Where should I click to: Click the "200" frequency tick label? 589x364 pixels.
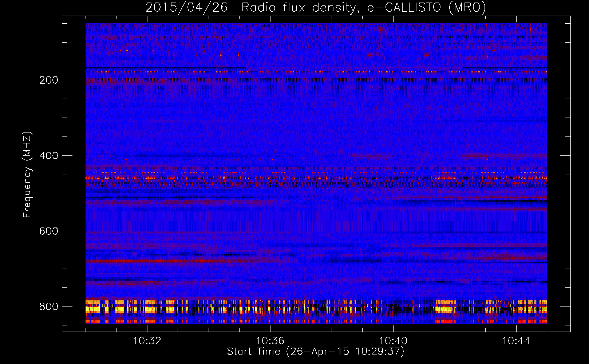click(x=49, y=80)
